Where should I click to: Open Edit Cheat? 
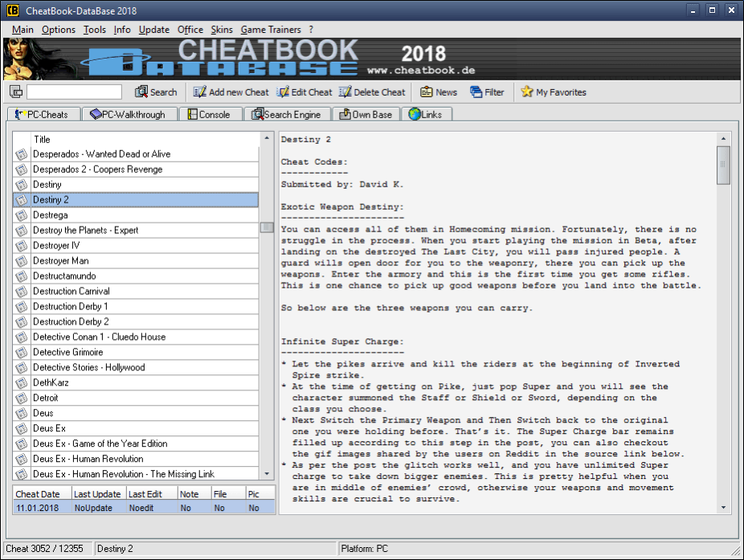point(305,92)
